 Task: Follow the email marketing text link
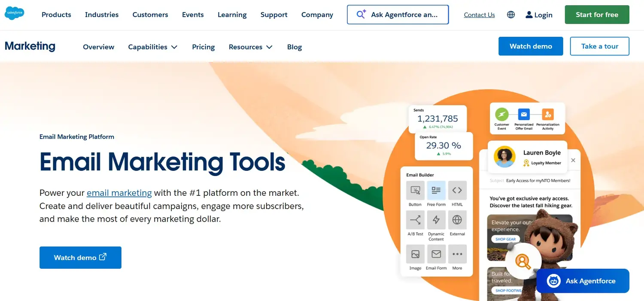tap(119, 193)
